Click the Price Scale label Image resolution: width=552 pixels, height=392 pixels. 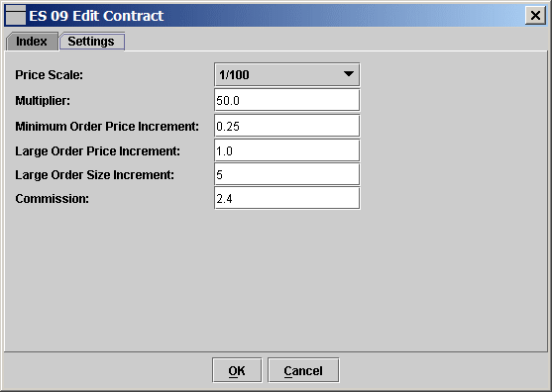(x=49, y=75)
